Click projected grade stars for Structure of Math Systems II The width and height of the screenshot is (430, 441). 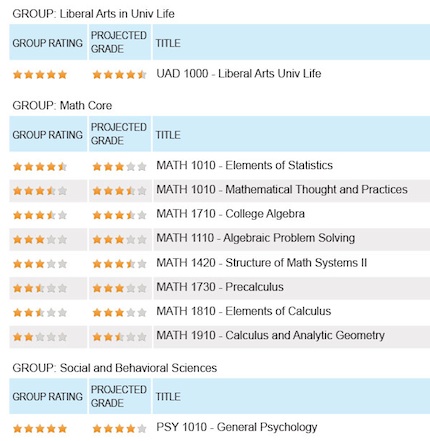pos(119,264)
